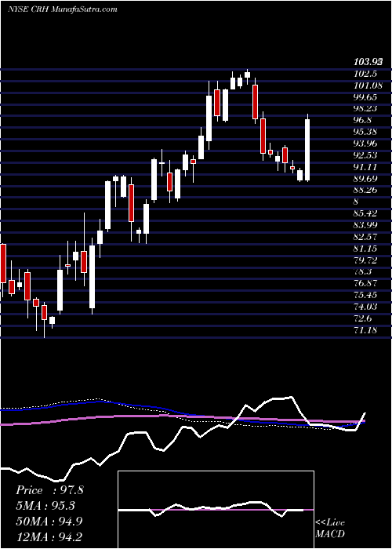Click the 96.8 price axis label

363,120
